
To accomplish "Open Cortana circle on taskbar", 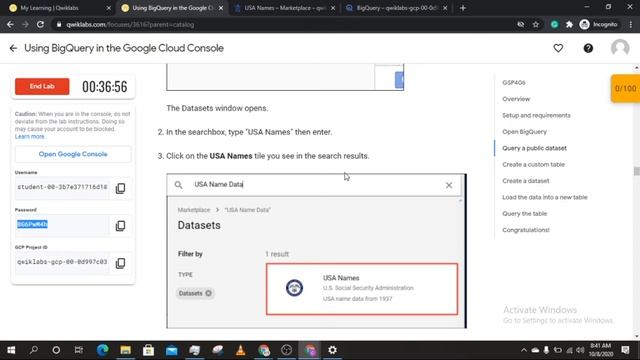I will 56,350.
